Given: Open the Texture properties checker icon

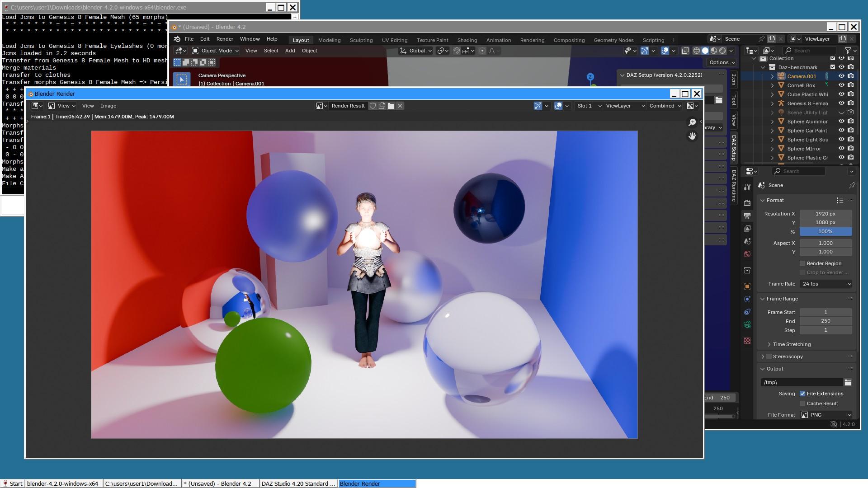Looking at the screenshot, I should tap(747, 341).
